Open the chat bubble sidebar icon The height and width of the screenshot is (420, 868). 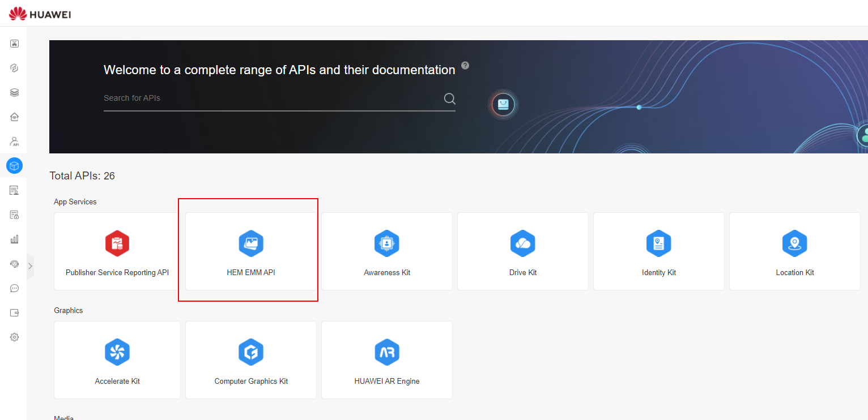click(15, 288)
